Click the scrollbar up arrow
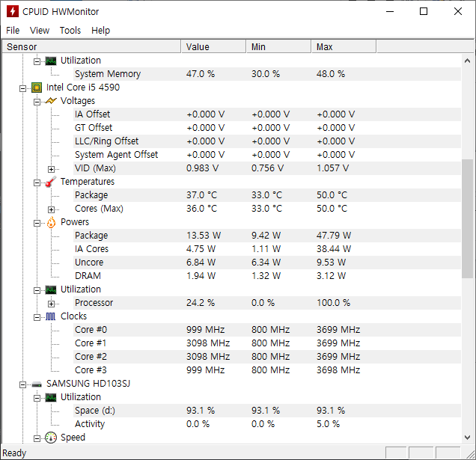The width and height of the screenshot is (476, 460). click(467, 61)
